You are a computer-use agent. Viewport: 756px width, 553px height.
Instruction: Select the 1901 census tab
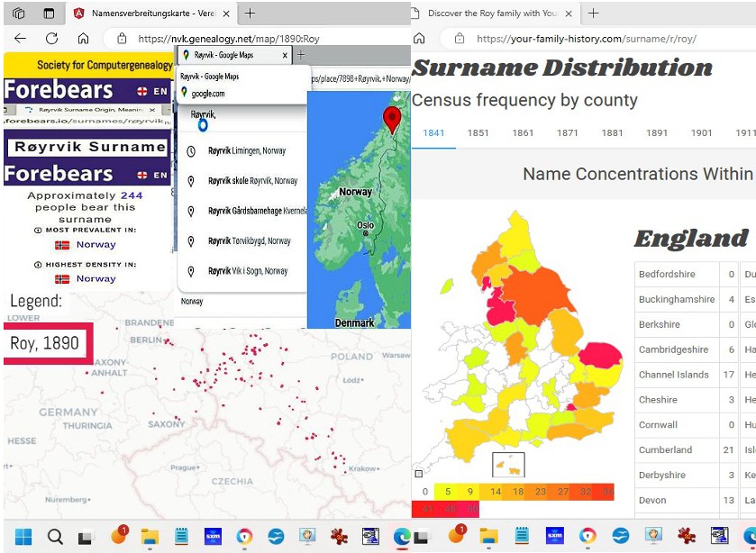[x=701, y=133]
